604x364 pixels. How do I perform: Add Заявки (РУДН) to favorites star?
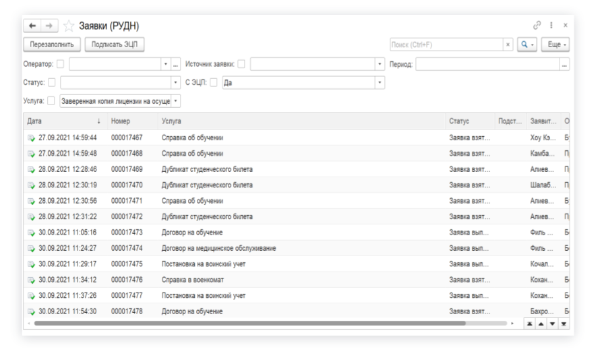click(68, 26)
